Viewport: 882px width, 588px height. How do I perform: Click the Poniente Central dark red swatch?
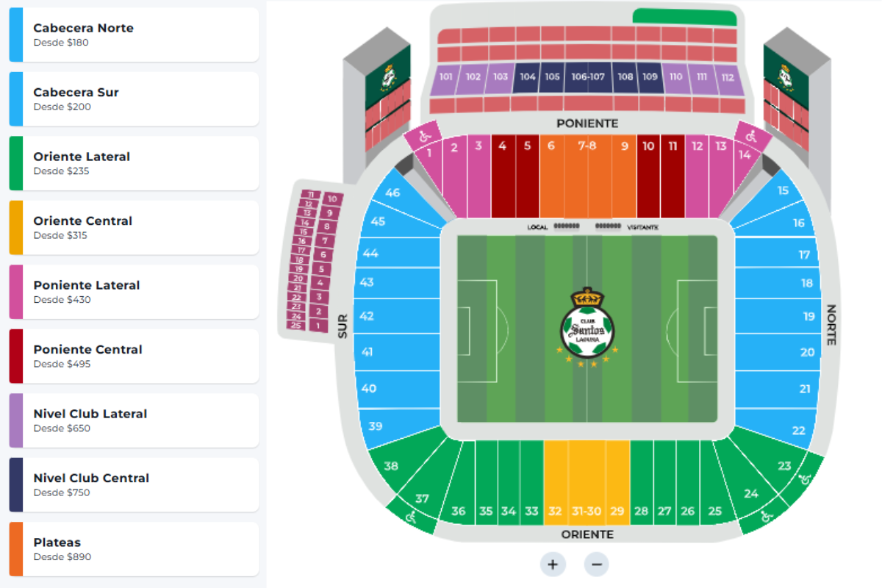pos(16,356)
